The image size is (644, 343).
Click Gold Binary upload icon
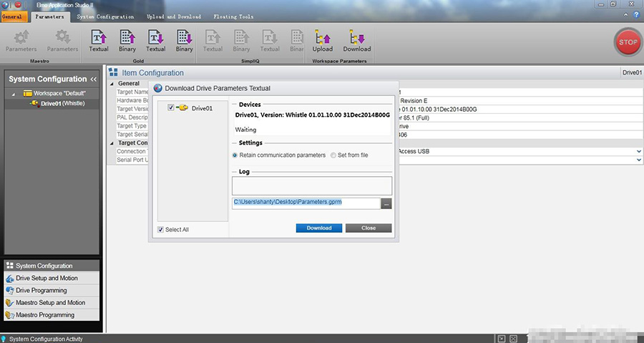coord(127,38)
